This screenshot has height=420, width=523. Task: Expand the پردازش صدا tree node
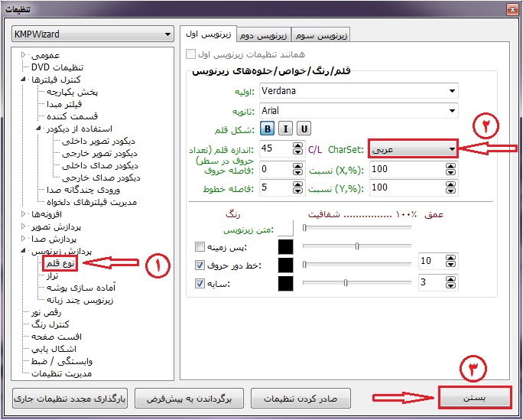pyautogui.click(x=24, y=239)
